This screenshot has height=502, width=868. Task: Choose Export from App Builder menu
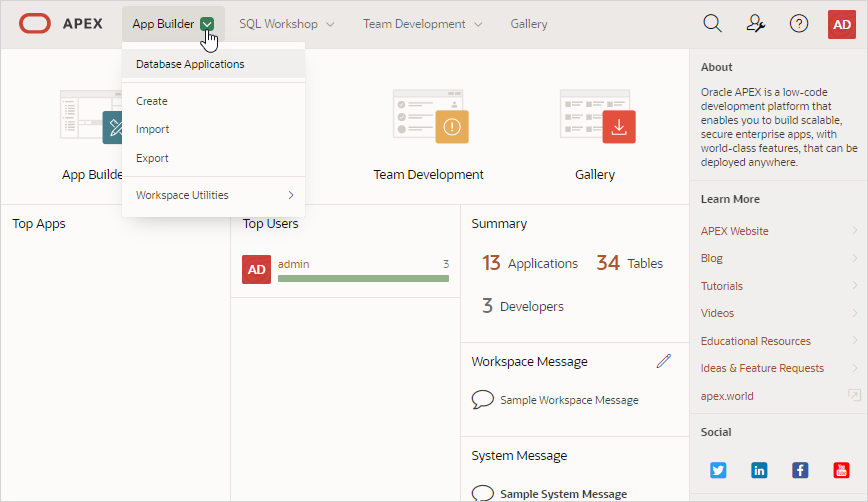[213, 158]
